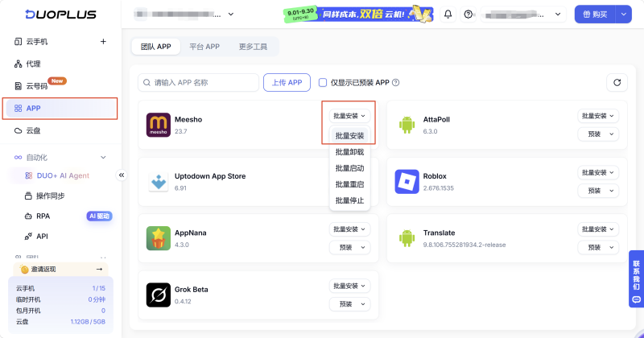This screenshot has width=644, height=338.
Task: Click the AppNana app icon
Action: [158, 238]
